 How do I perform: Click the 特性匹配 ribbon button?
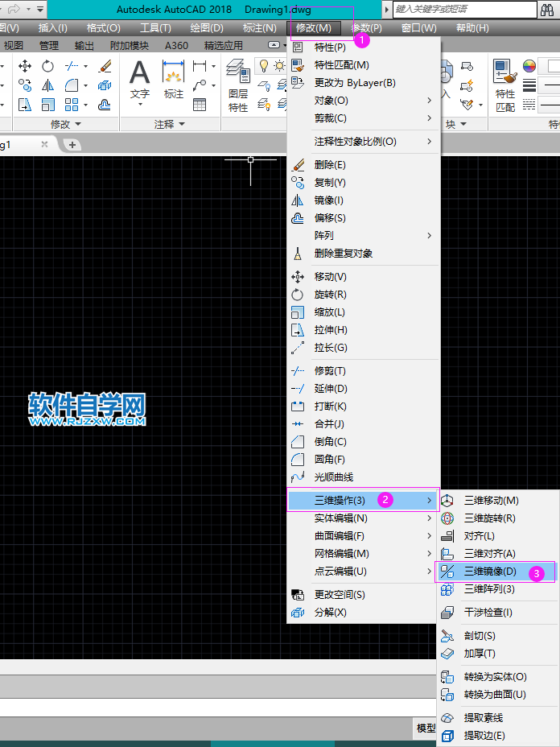pyautogui.click(x=505, y=86)
